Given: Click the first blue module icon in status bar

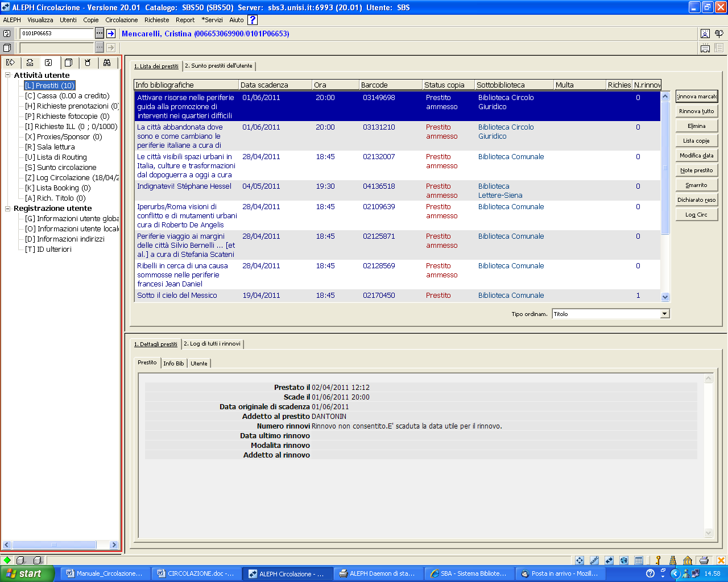Looking at the screenshot, I should click(x=580, y=560).
